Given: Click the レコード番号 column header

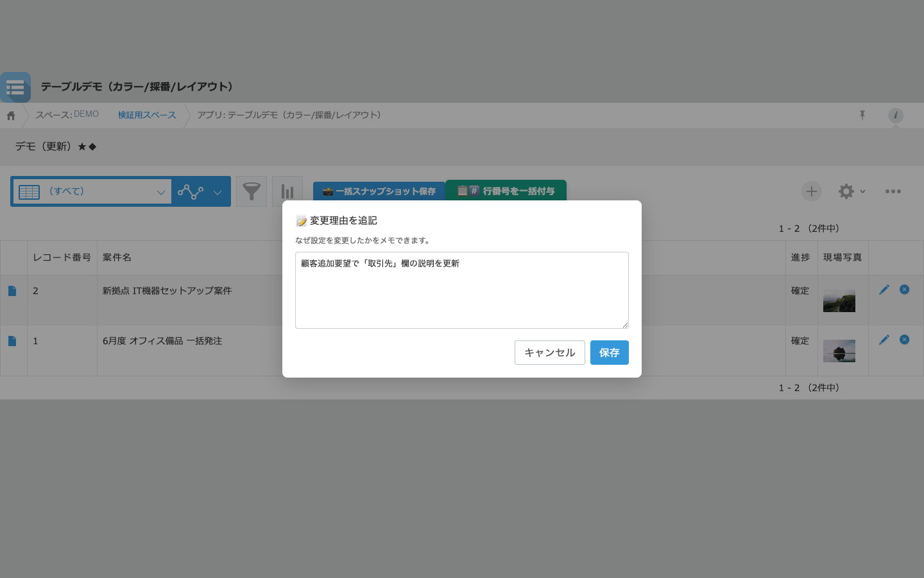Looking at the screenshot, I should 62,258.
